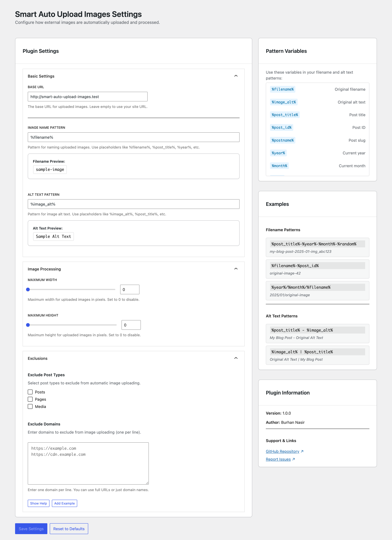Collapse the Basic Settings section

(x=236, y=76)
